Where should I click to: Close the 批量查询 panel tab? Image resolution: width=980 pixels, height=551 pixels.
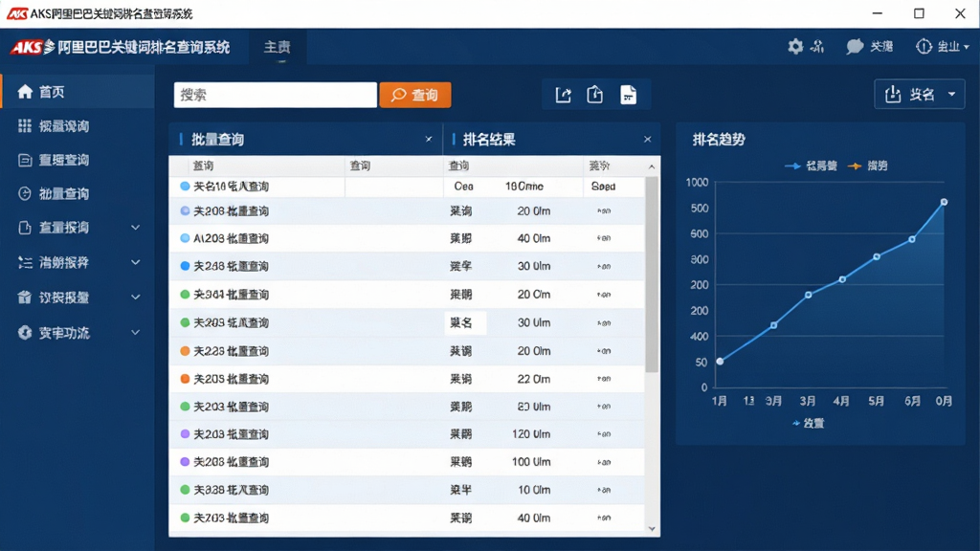pyautogui.click(x=429, y=140)
